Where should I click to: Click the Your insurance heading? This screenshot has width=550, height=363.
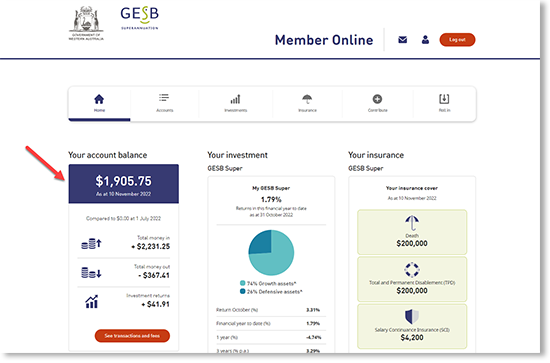[376, 155]
